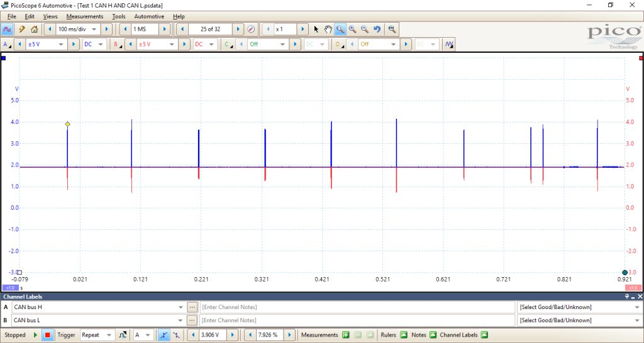Increase 1 MS sample count arrow
The height and width of the screenshot is (343, 644).
point(165,30)
